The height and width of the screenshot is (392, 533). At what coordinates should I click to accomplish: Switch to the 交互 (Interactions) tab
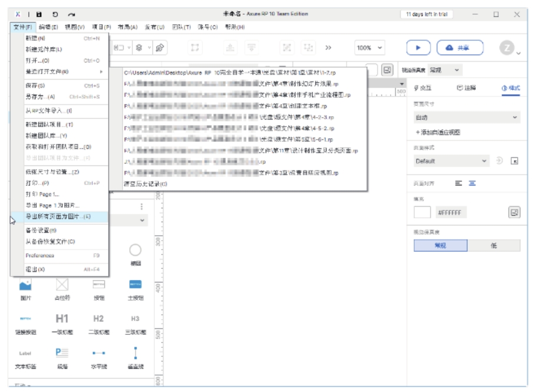424,88
